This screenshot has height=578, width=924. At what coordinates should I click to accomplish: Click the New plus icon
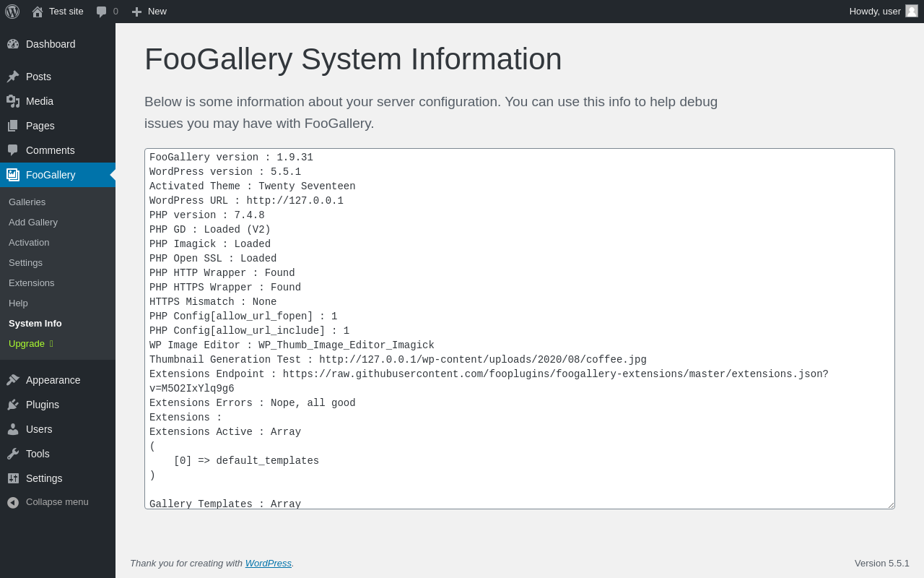[136, 12]
